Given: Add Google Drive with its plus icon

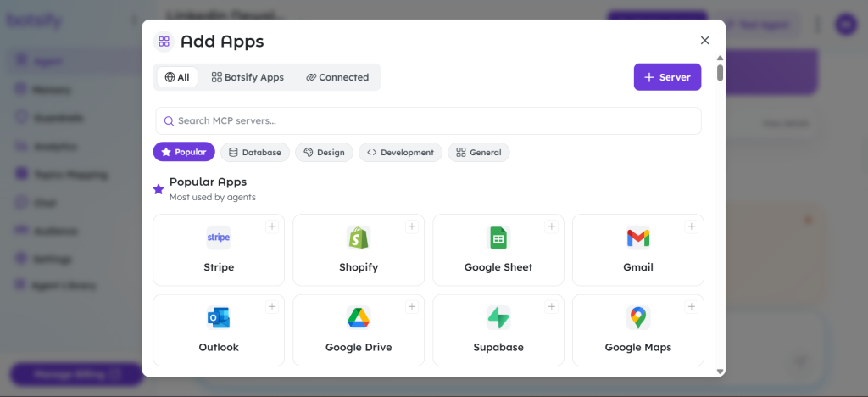Looking at the screenshot, I should 411,307.
